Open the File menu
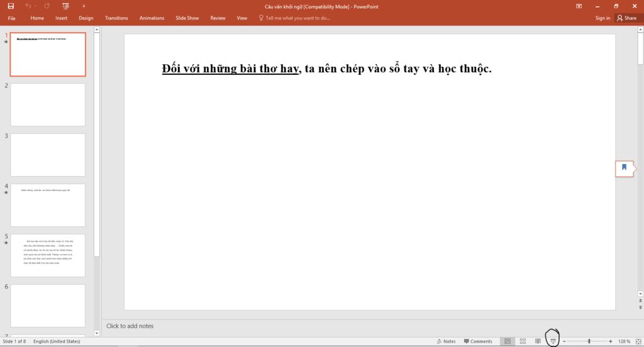The height and width of the screenshot is (347, 644). 11,18
